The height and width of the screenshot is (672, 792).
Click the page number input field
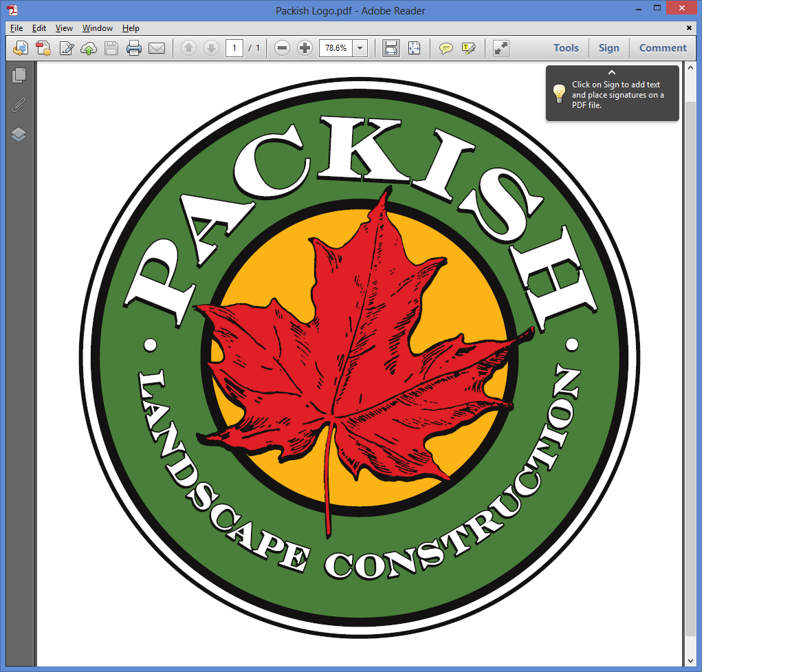pos(234,48)
